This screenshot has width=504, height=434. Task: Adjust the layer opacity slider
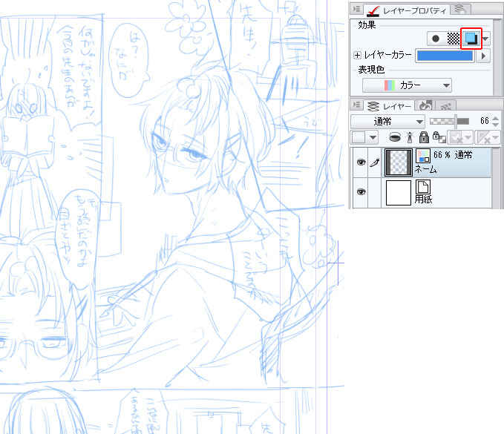click(x=449, y=121)
